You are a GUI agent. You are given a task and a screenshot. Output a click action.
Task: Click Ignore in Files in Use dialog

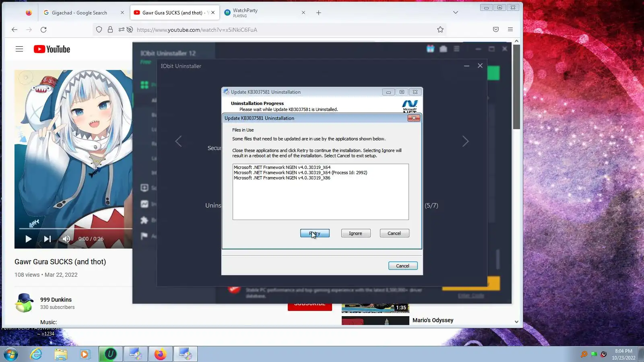point(355,233)
